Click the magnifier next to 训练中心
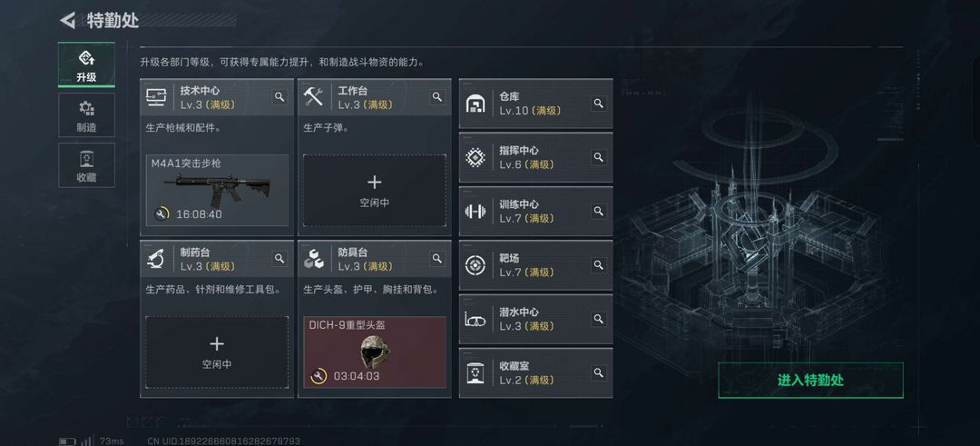Image resolution: width=980 pixels, height=446 pixels. pos(599,211)
